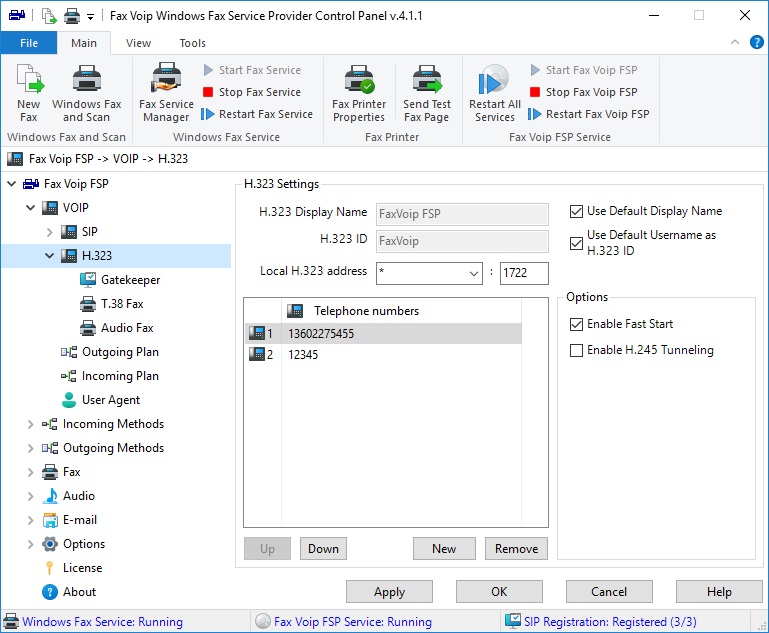The image size is (769, 633).
Task: Remove selected telephone number
Action: (516, 549)
